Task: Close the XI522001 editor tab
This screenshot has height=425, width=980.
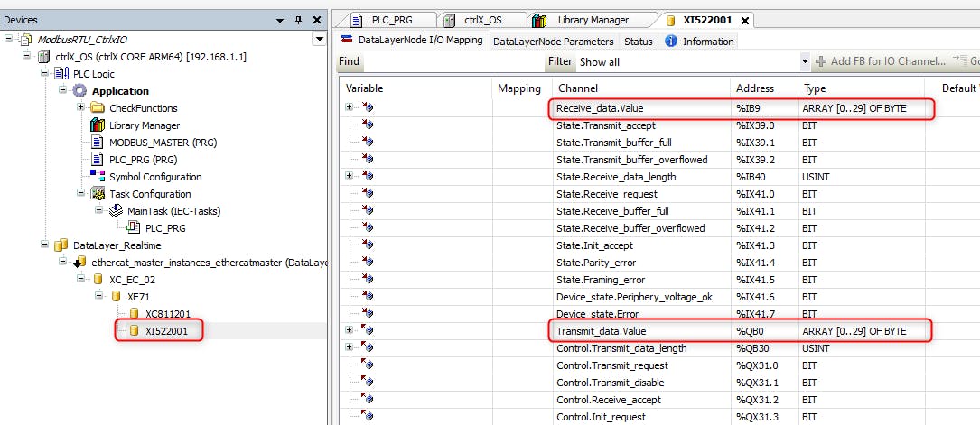Action: pyautogui.click(x=745, y=20)
